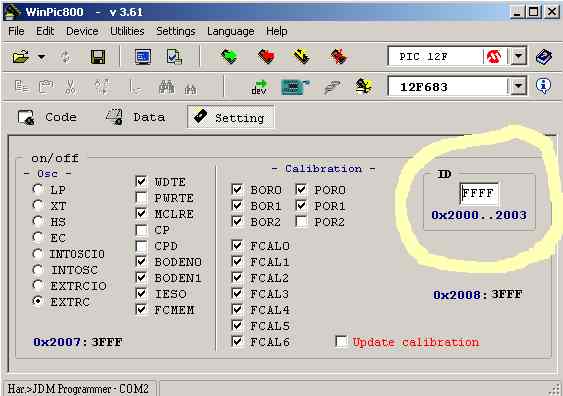Select the EXTRC oscillator option

tap(38, 301)
